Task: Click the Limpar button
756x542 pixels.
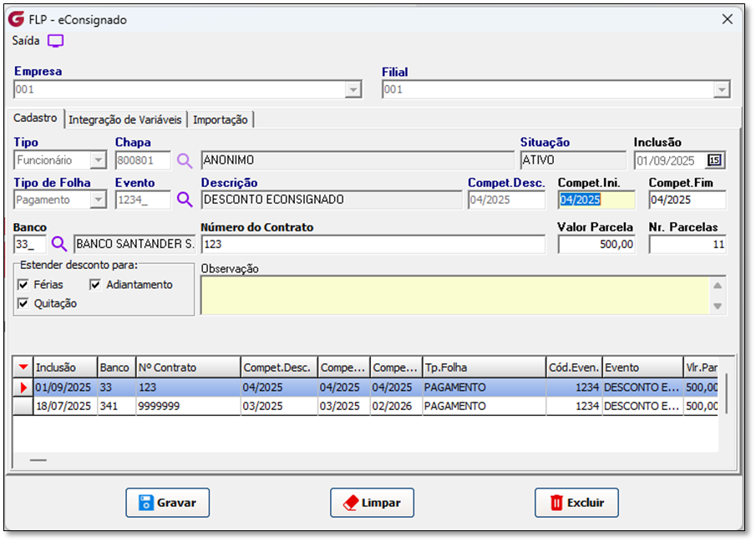Action: coord(372,503)
